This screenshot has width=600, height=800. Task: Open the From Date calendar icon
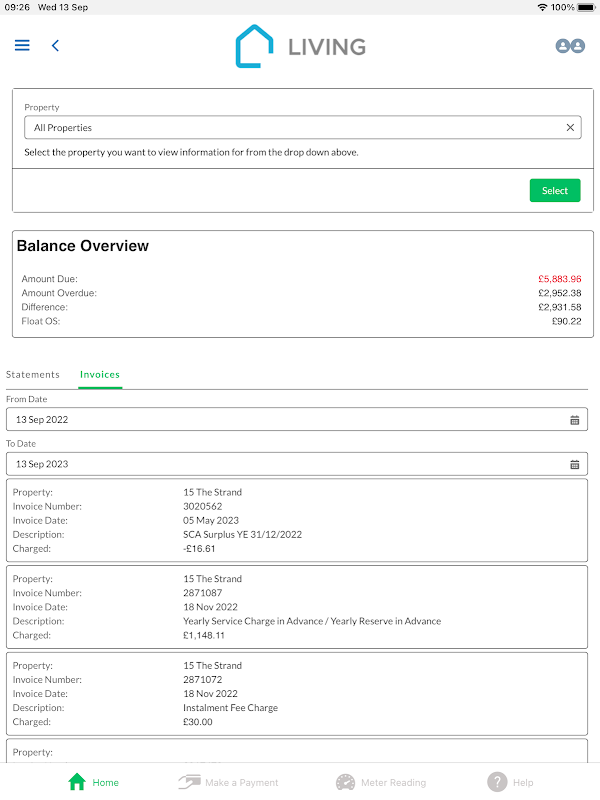point(575,420)
